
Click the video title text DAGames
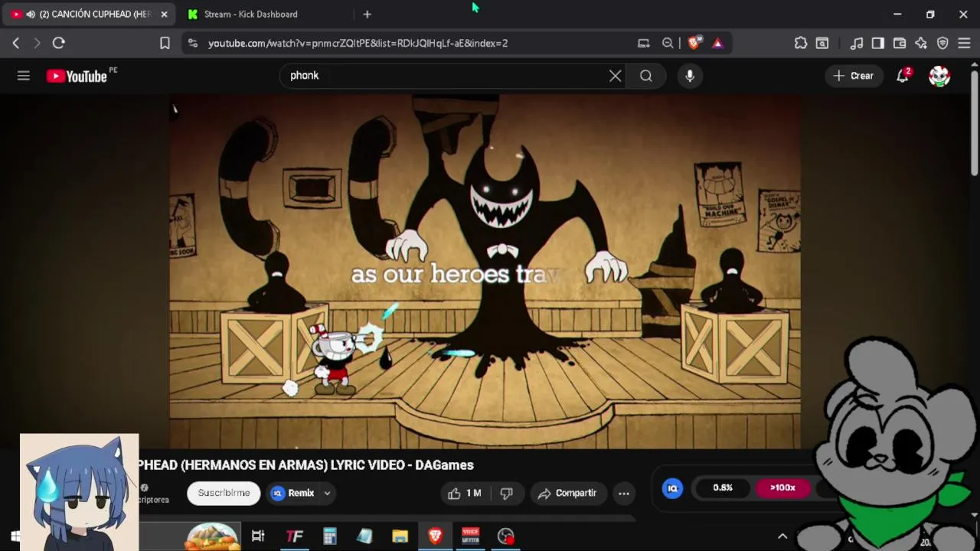444,465
